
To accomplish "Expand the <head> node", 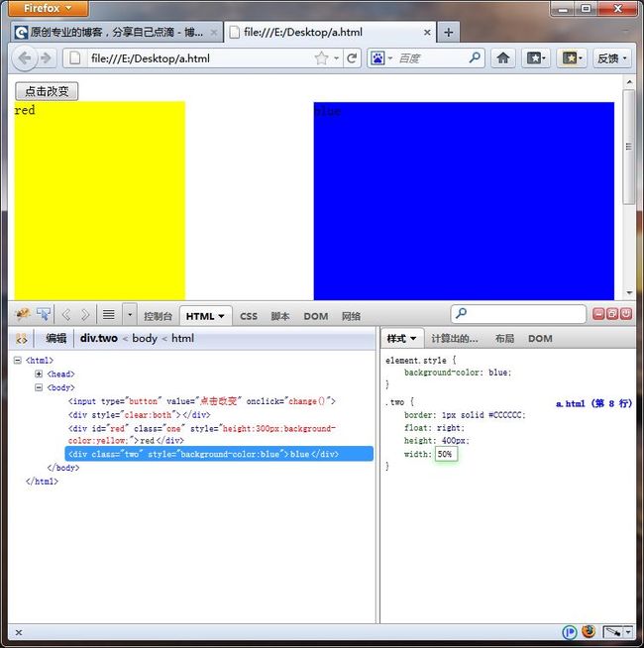I will coord(39,374).
